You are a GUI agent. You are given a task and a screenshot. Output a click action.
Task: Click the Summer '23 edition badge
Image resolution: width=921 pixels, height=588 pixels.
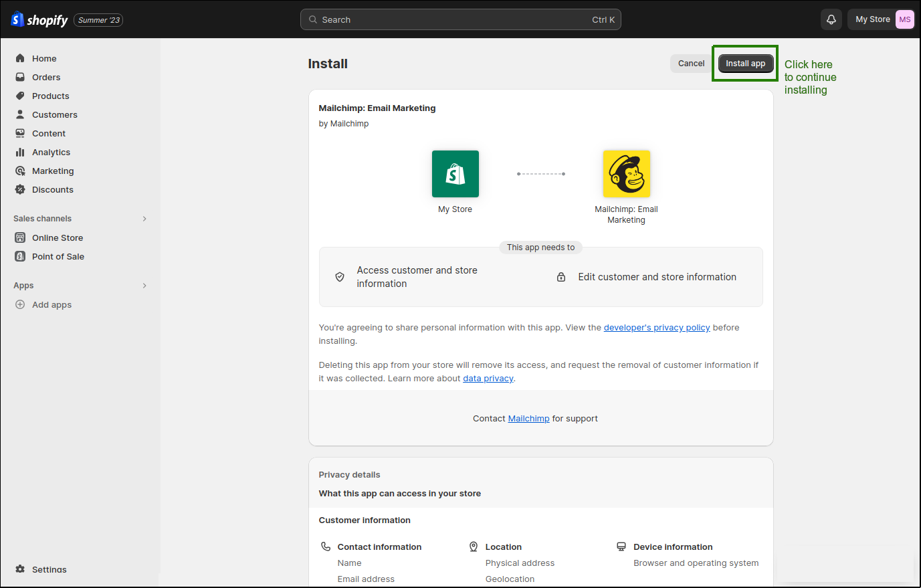pos(98,20)
